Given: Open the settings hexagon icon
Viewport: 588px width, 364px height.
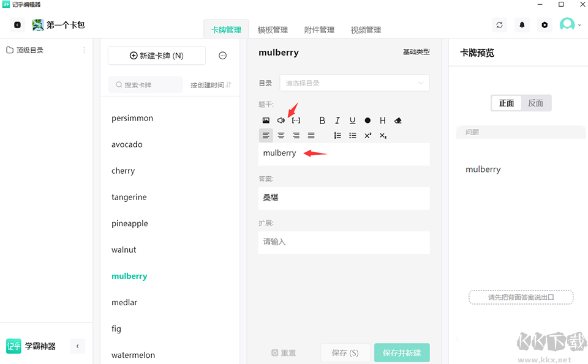Looking at the screenshot, I should click(545, 25).
